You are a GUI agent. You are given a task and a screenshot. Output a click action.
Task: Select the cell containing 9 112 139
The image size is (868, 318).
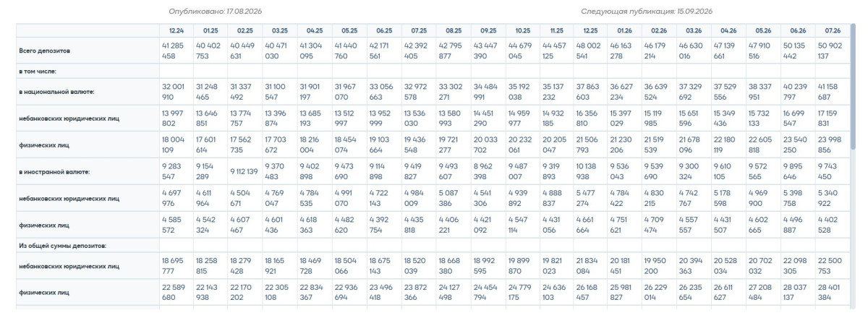point(245,171)
